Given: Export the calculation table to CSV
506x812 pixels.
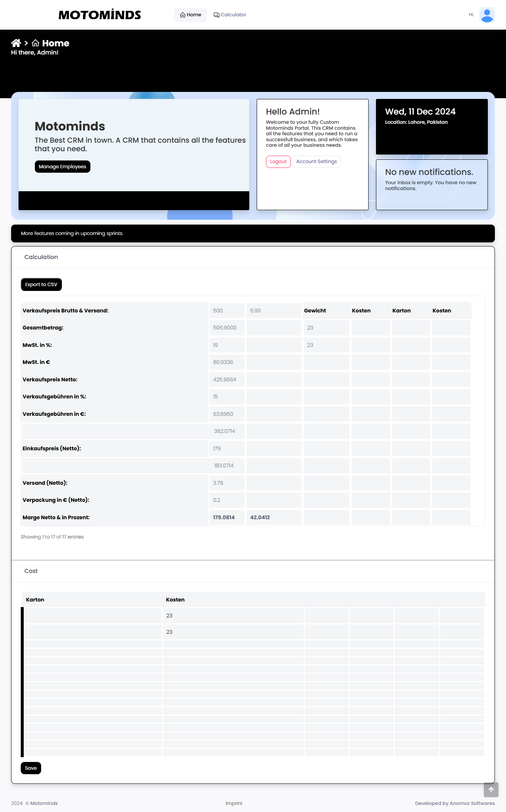Looking at the screenshot, I should pos(41,285).
